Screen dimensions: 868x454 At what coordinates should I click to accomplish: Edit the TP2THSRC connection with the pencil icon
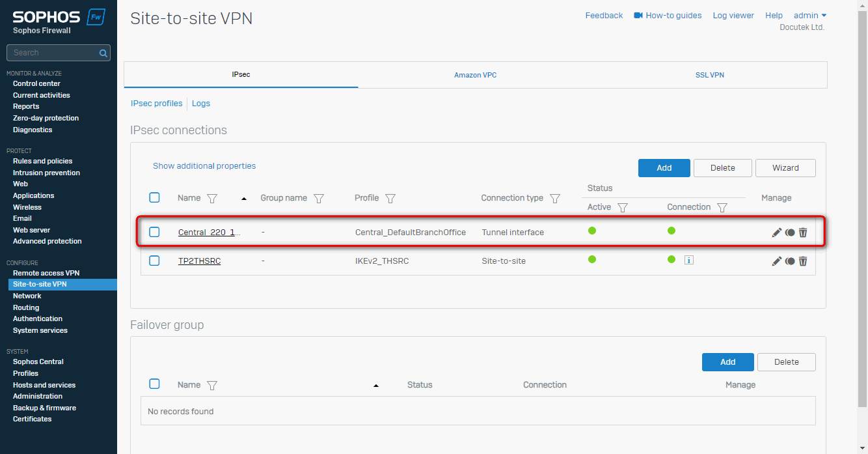click(776, 261)
